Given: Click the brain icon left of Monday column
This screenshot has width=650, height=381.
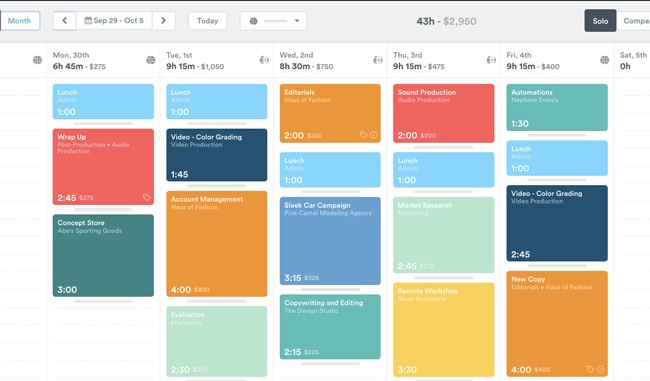Looking at the screenshot, I should coord(37,60).
